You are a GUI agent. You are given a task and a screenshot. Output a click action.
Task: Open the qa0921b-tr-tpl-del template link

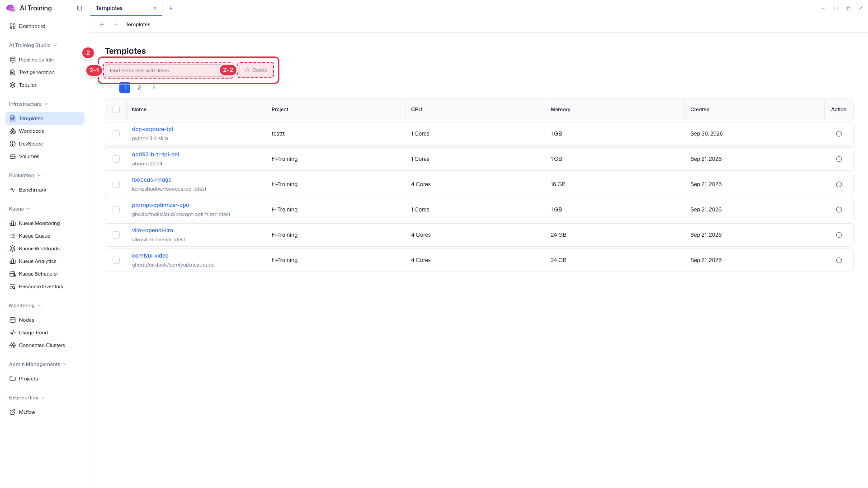pyautogui.click(x=156, y=155)
